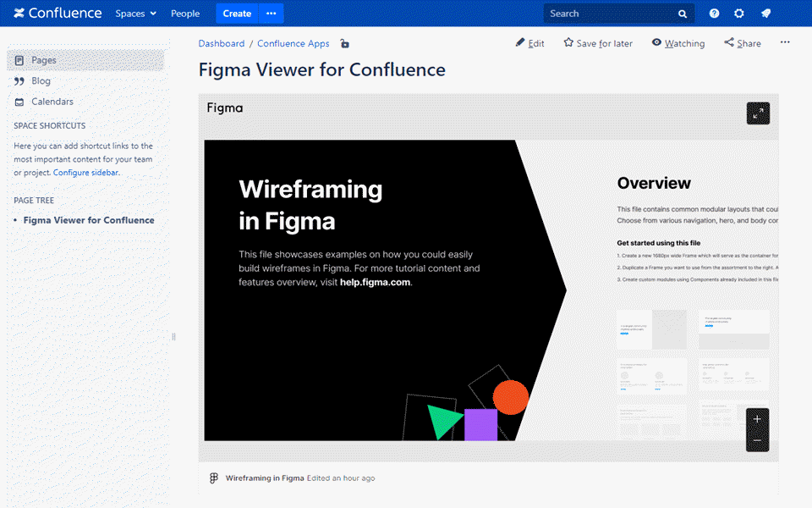Zoom in the Figma embed

pos(757,419)
